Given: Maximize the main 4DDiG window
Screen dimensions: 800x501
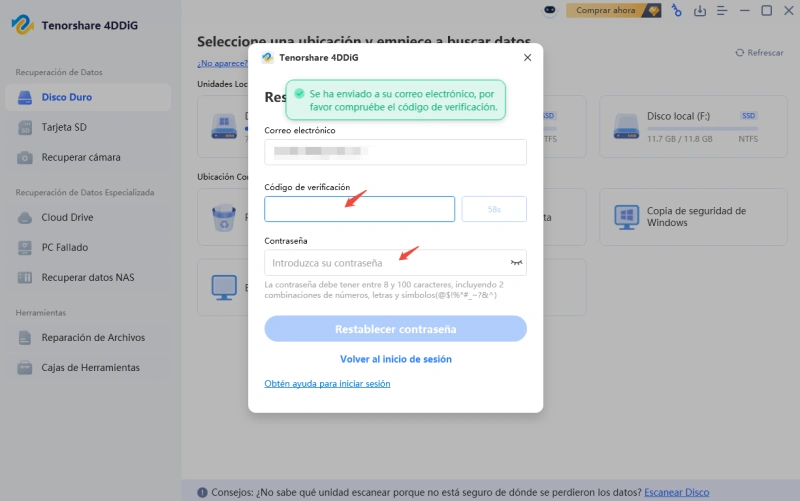Looking at the screenshot, I should point(766,10).
